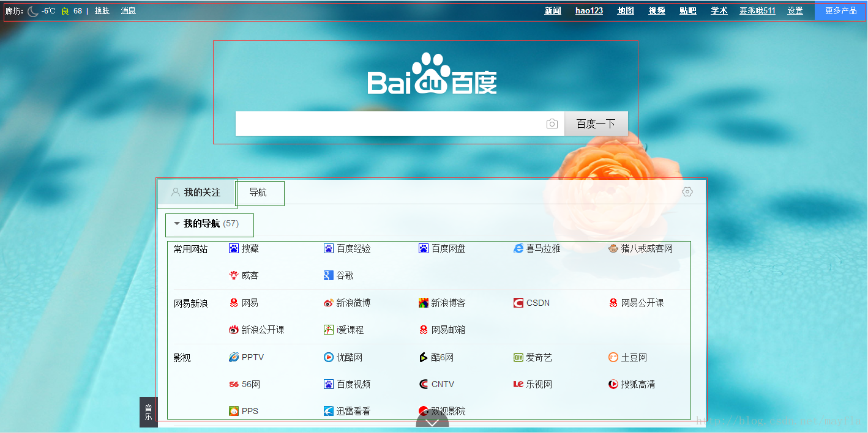Open 搜藏 via its paw icon
The width and height of the screenshot is (868, 433).
click(234, 248)
